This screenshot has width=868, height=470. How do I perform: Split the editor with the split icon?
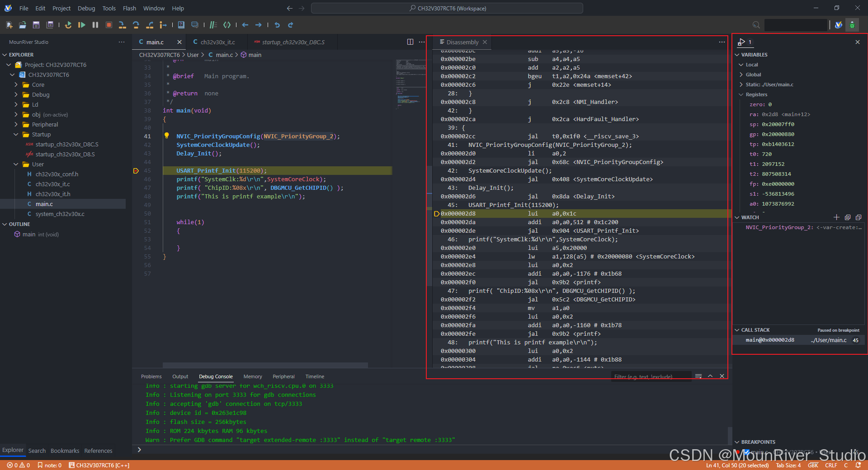pyautogui.click(x=410, y=42)
